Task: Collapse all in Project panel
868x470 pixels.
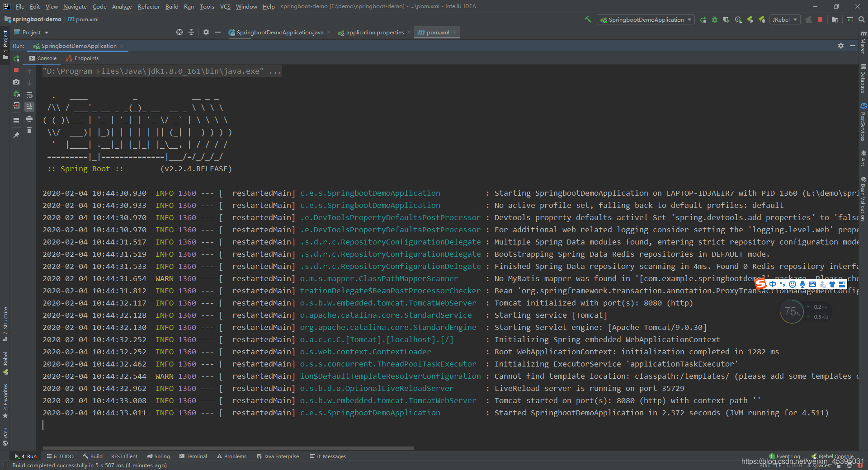Action: click(x=191, y=32)
